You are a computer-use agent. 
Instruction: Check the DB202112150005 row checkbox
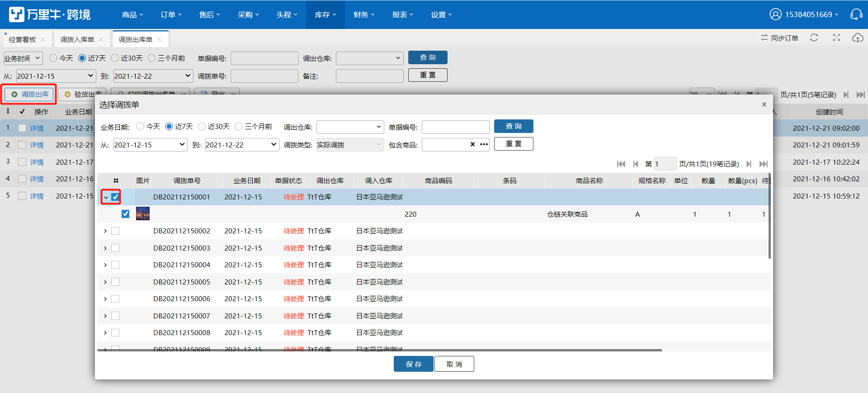coord(115,282)
